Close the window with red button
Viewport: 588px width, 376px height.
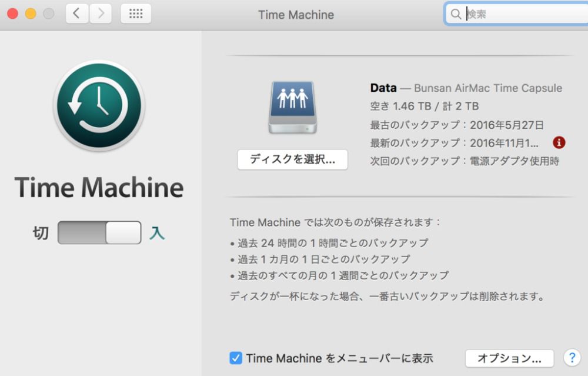pyautogui.click(x=13, y=14)
